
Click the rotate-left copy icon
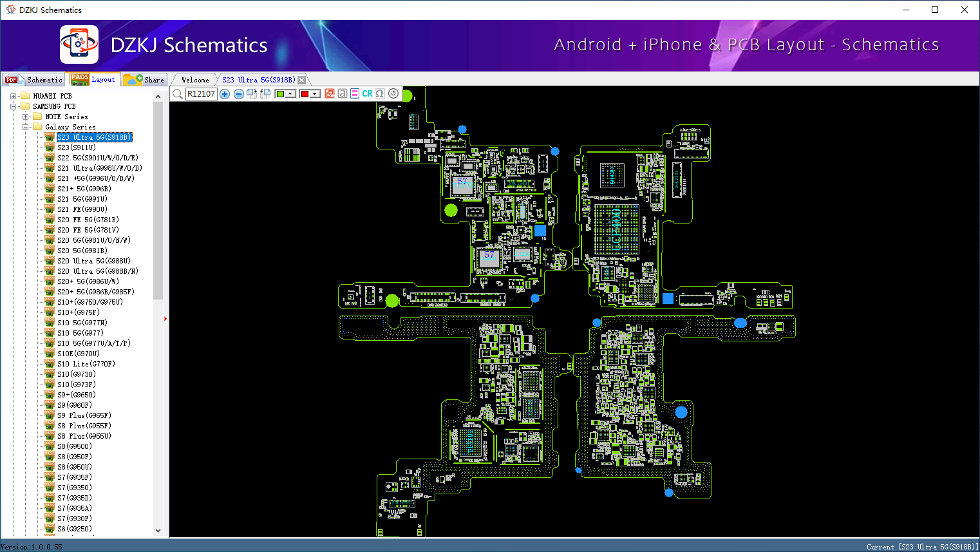[265, 94]
